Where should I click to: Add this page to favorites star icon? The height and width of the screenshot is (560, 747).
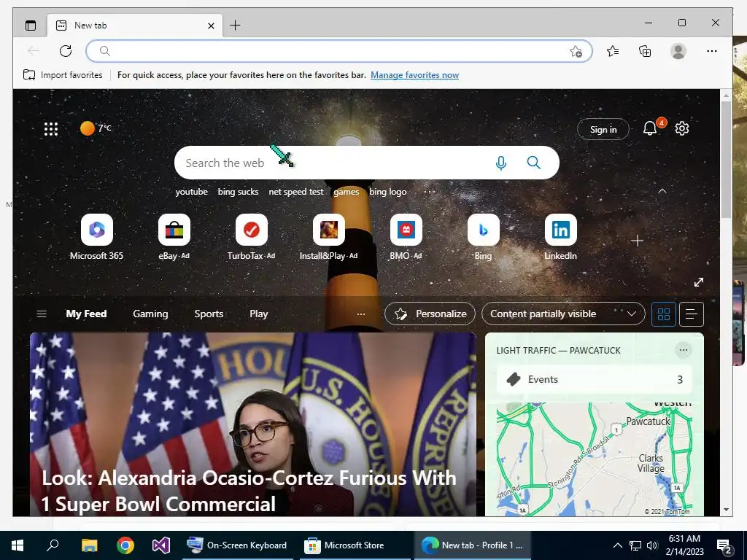tap(576, 52)
